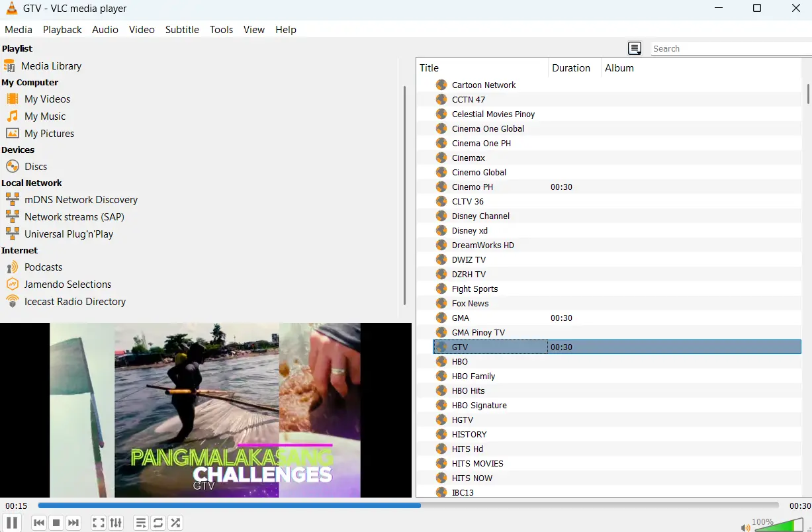This screenshot has height=532, width=812.
Task: Open the View menu
Action: [253, 29]
